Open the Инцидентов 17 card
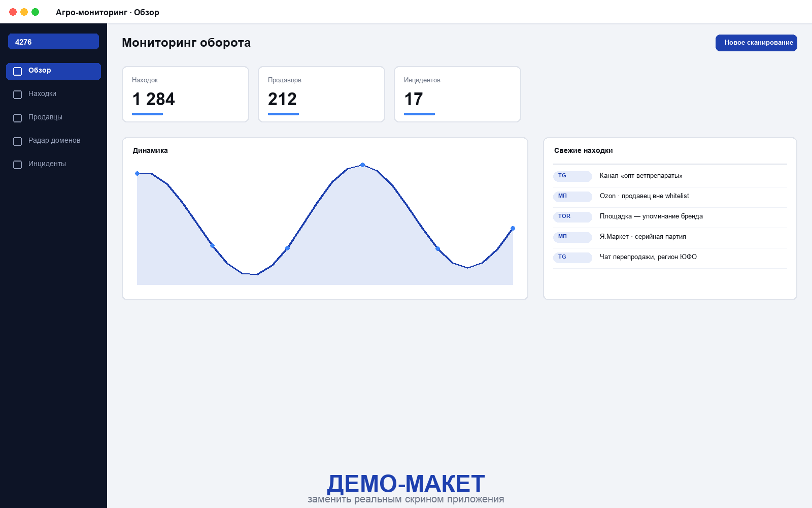The image size is (812, 508). click(457, 94)
